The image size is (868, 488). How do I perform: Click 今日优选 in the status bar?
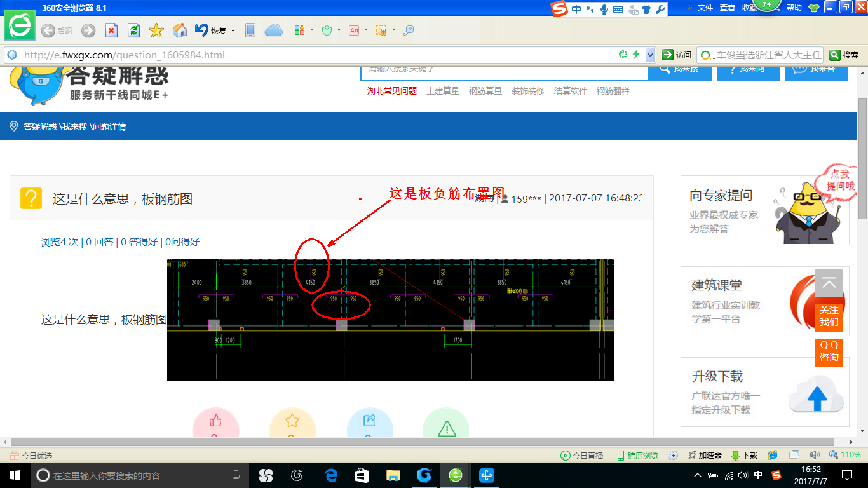[x=31, y=456]
